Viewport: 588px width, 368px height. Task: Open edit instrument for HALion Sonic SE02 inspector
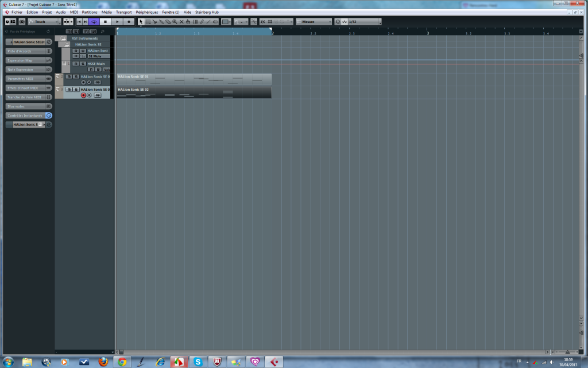point(49,41)
